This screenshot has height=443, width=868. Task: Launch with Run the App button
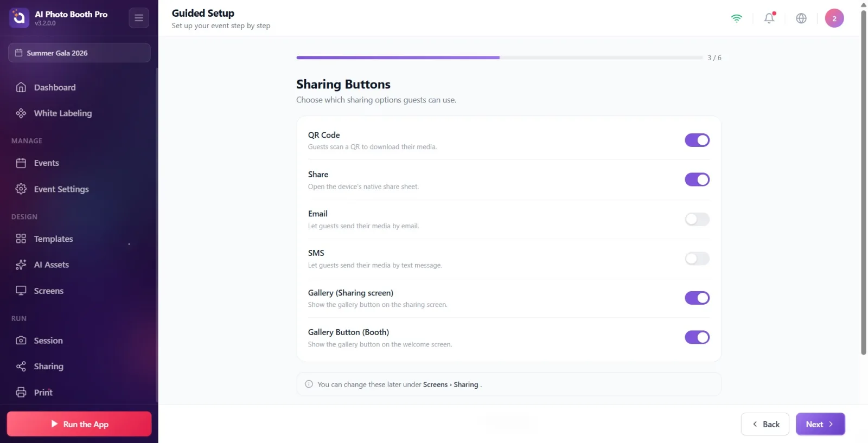(x=79, y=424)
